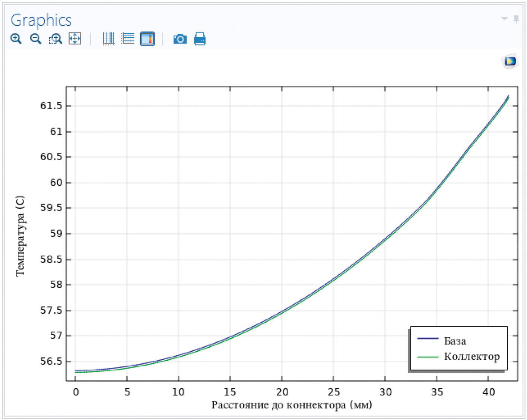Click the x-axis tick label 0
This screenshot has height=420, width=527.
click(x=76, y=392)
